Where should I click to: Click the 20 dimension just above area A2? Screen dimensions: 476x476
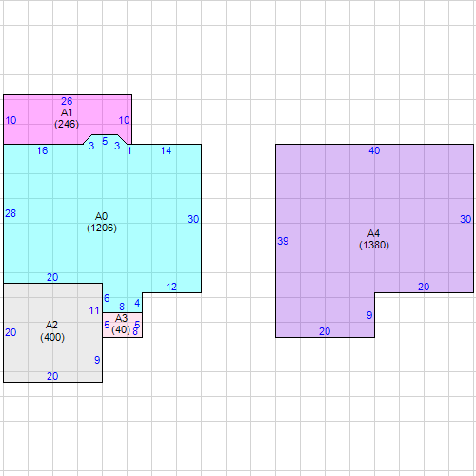(52, 277)
